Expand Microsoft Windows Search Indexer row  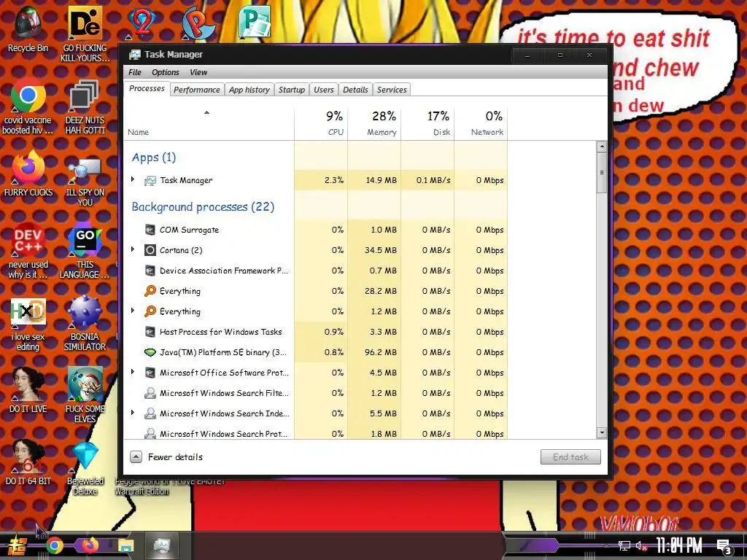click(133, 413)
